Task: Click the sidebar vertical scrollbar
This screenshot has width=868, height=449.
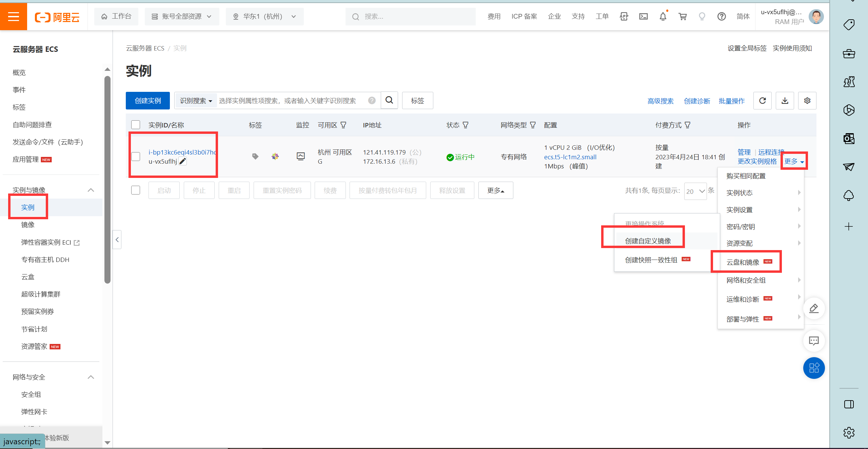Action: click(107, 180)
